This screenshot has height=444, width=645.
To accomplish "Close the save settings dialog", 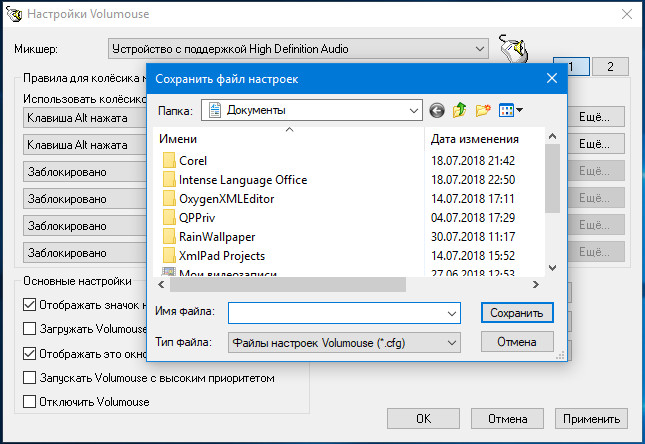I will [x=552, y=78].
